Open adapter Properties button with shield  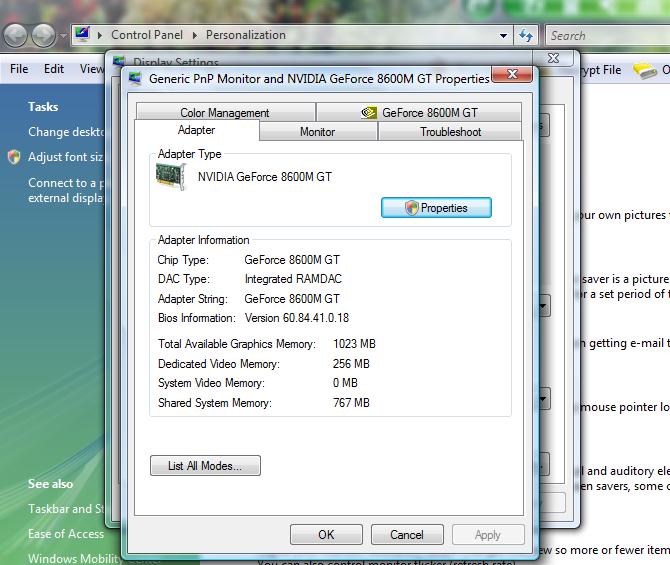tap(436, 208)
